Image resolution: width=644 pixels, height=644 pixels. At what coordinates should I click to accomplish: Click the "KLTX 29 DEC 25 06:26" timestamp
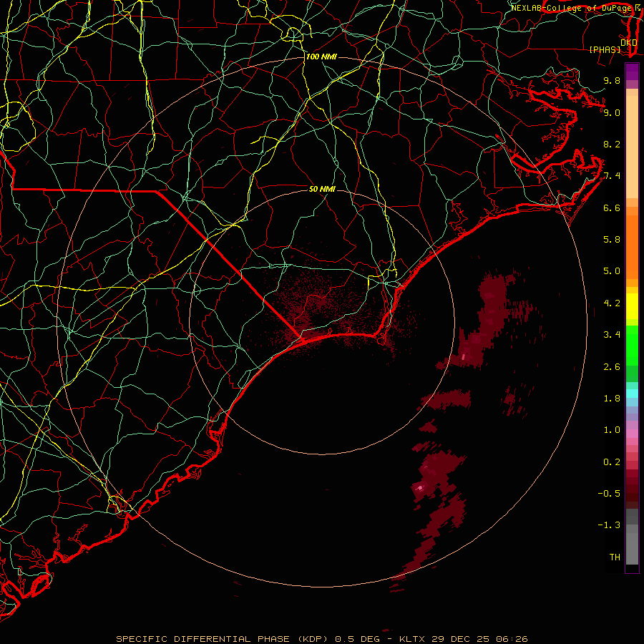[x=463, y=639]
